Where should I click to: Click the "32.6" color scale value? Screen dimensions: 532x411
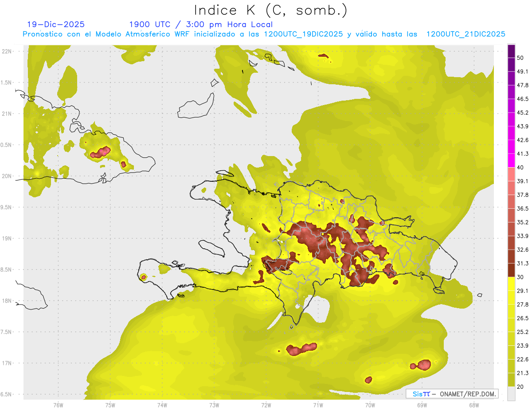tap(523, 250)
